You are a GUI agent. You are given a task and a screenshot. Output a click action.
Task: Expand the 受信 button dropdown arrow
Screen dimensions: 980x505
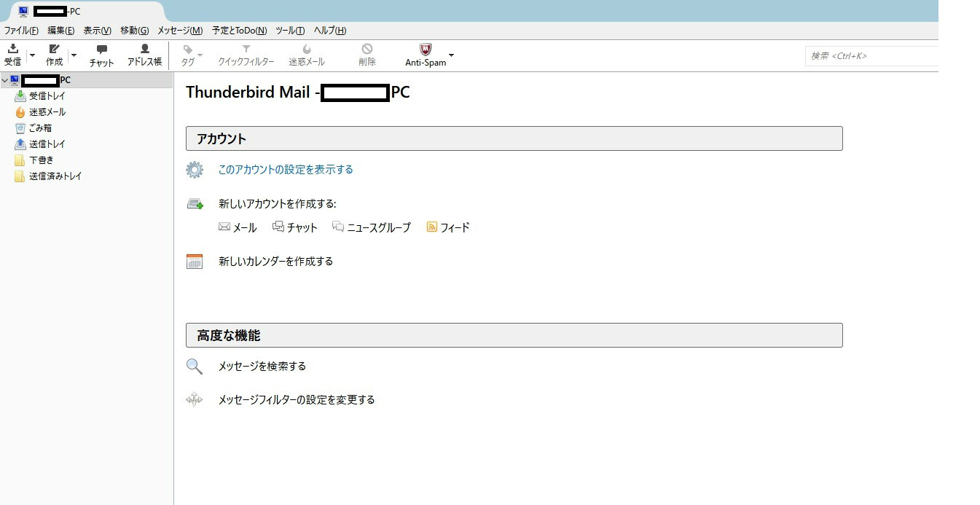coord(32,55)
